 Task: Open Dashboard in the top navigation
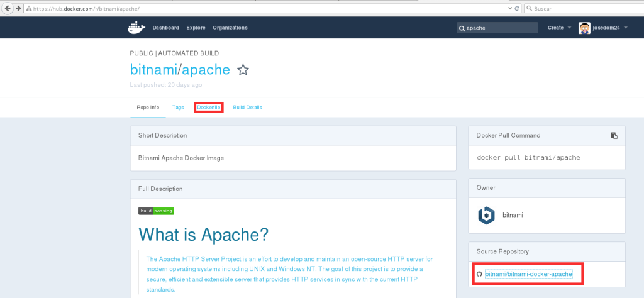(x=166, y=28)
